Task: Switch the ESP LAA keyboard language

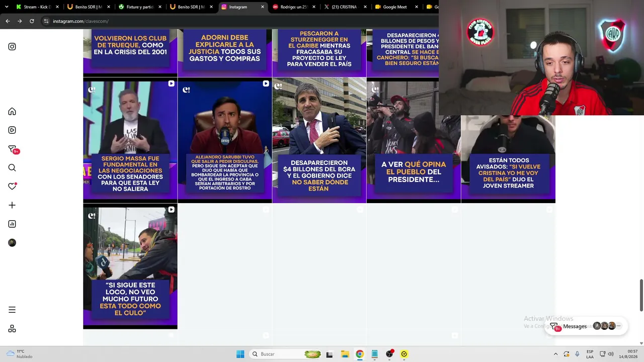Action: [x=590, y=354]
